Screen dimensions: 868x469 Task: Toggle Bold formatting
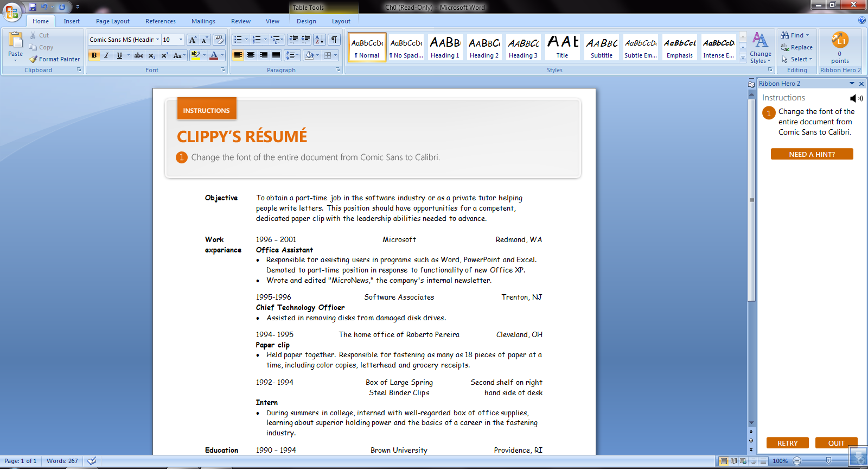coord(94,55)
